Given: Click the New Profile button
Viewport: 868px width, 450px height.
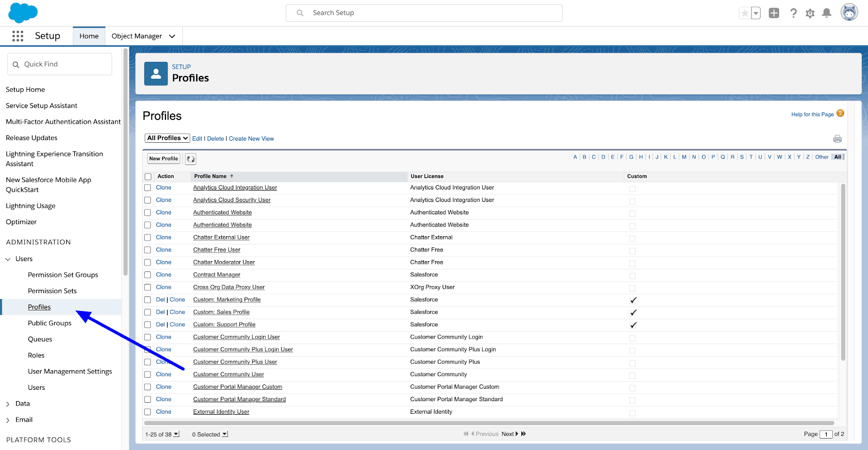Looking at the screenshot, I should point(163,159).
